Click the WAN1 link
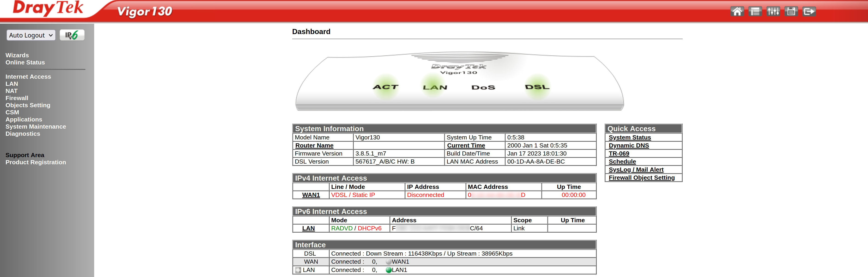 [x=311, y=195]
